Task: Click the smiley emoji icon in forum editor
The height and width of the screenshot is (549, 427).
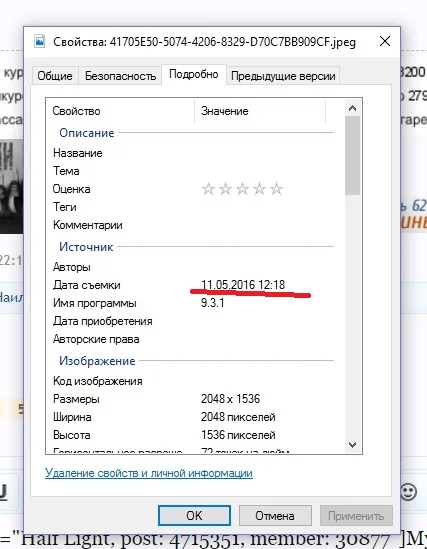Action: (x=408, y=492)
